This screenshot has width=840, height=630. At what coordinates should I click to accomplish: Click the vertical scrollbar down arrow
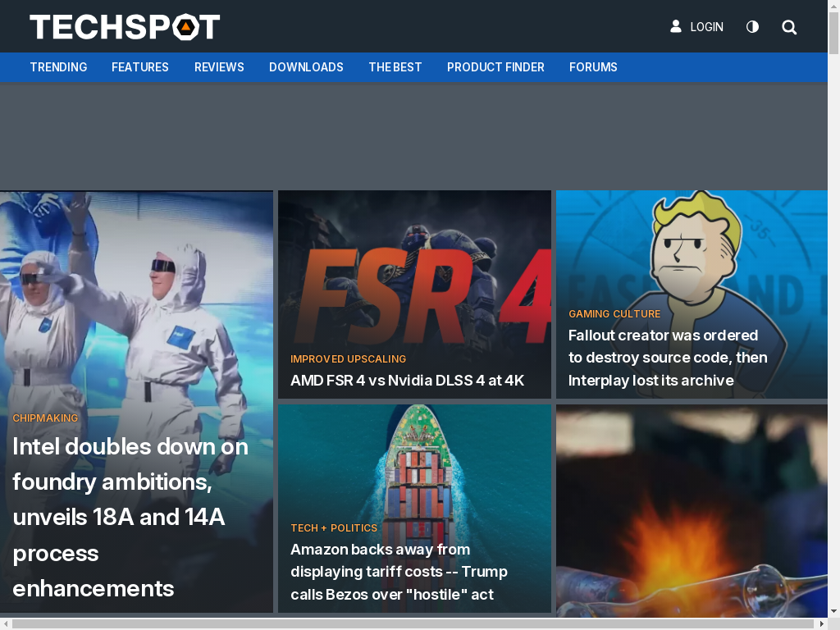coord(833,611)
